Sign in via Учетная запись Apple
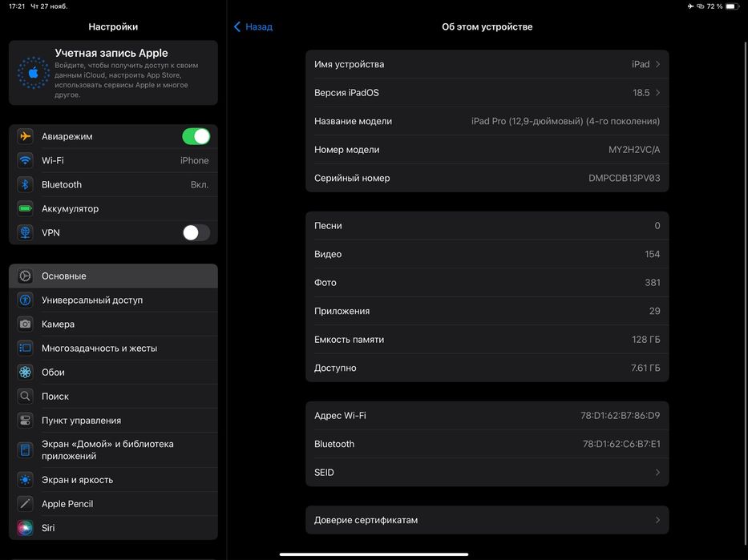748x560 pixels. coord(114,73)
